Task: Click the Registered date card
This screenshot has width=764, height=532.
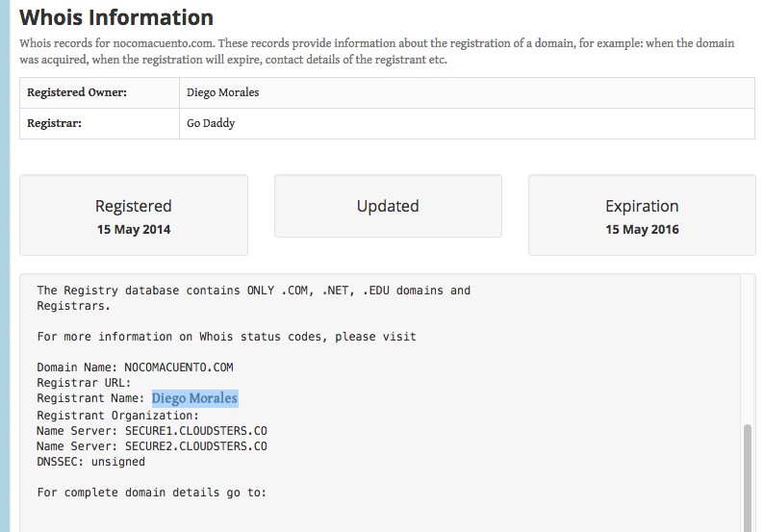Action: click(x=134, y=215)
